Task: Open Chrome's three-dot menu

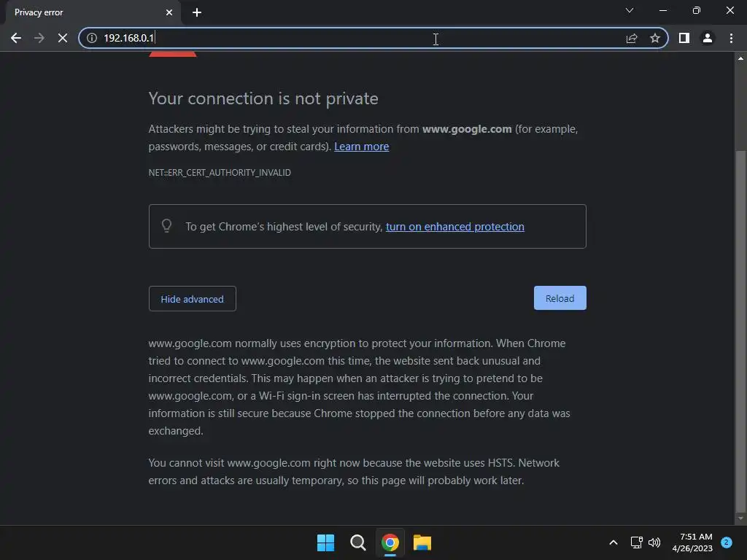Action: point(731,38)
